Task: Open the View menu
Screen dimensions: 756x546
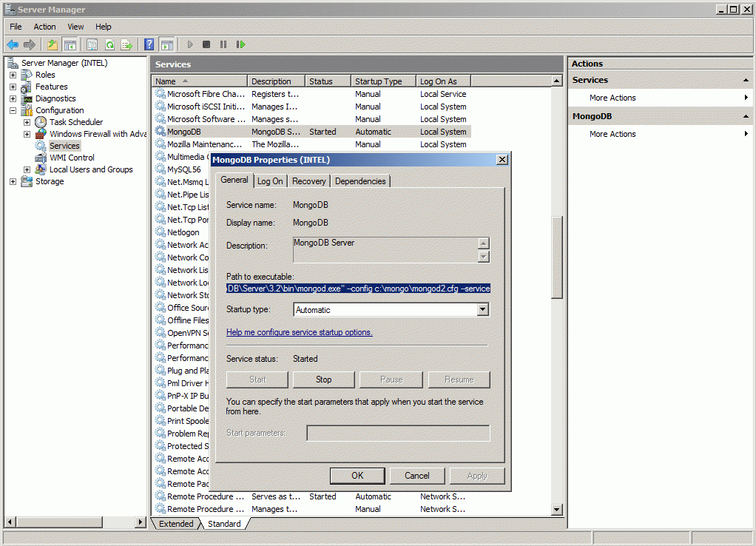Action: click(75, 27)
